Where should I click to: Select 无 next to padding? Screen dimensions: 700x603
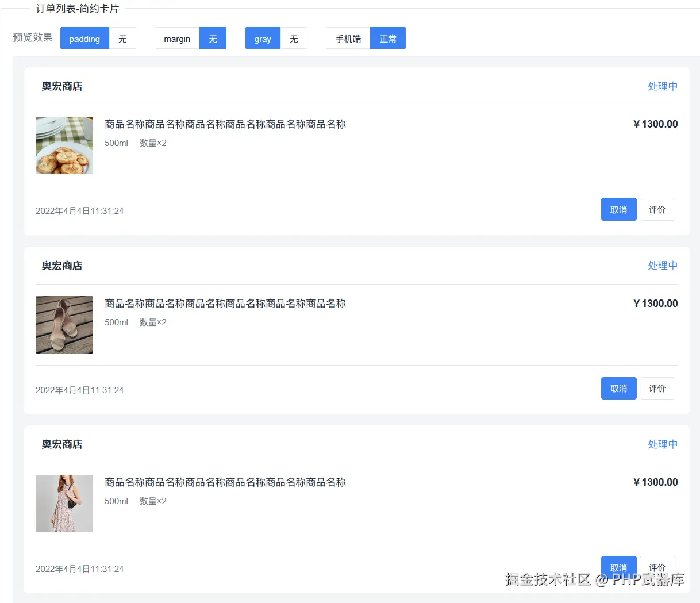click(x=122, y=39)
